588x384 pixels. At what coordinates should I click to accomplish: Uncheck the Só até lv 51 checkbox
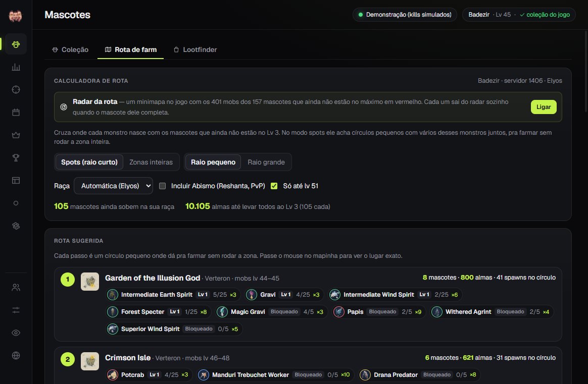pos(274,186)
